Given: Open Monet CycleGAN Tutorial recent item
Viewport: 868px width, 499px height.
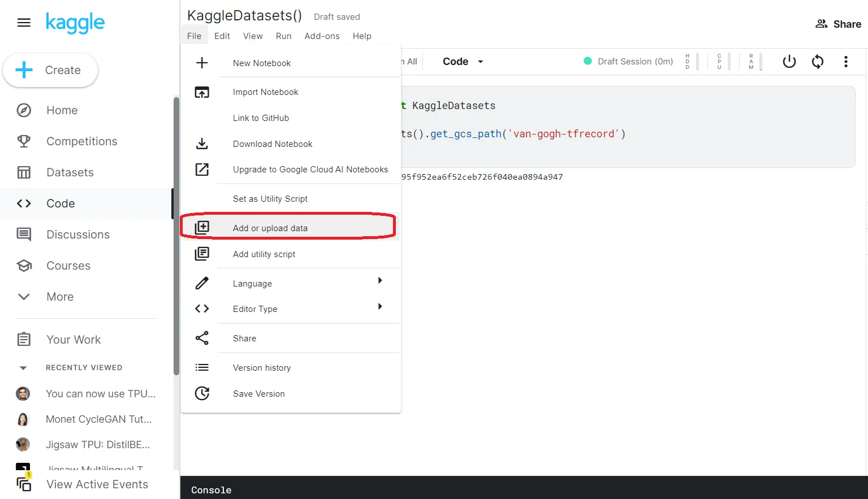Looking at the screenshot, I should point(98,419).
